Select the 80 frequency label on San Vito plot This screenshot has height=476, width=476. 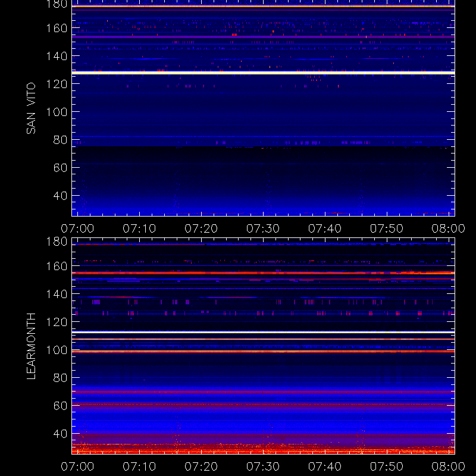click(60, 140)
